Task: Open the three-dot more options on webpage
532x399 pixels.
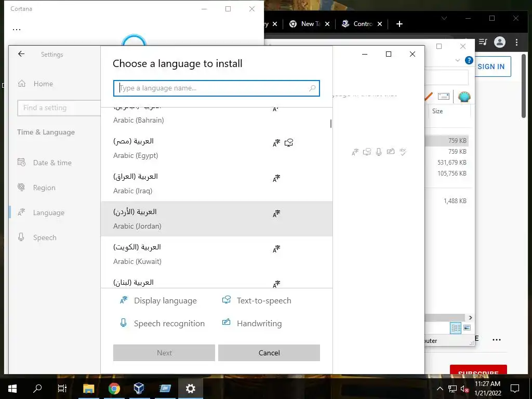Action: pos(497,340)
